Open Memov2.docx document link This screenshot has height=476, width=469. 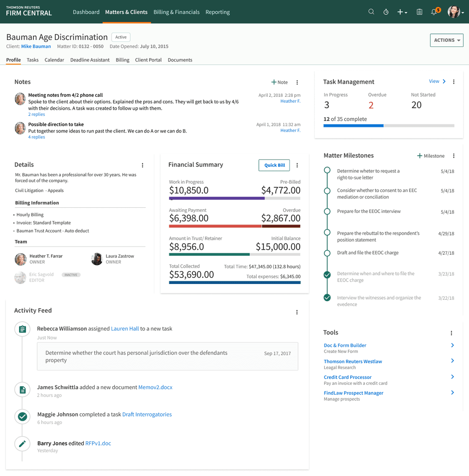coord(155,387)
